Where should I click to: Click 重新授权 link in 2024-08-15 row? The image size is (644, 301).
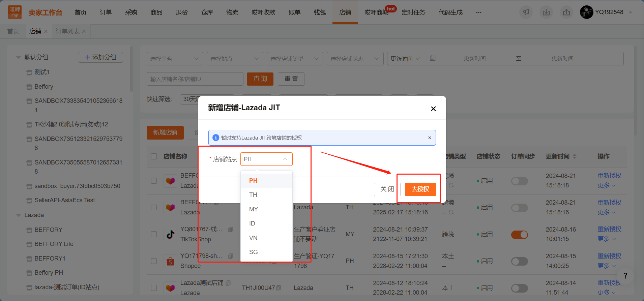[610, 256]
